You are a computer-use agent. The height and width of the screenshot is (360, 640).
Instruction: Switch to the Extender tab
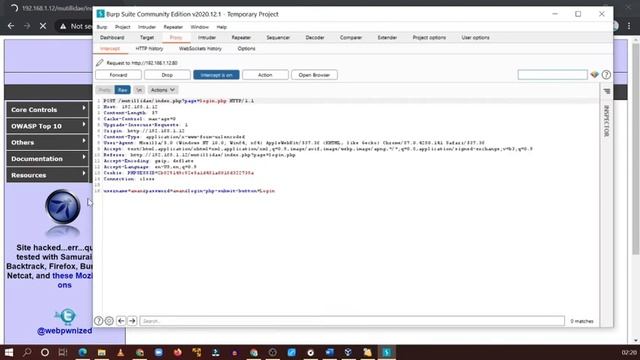(x=387, y=38)
